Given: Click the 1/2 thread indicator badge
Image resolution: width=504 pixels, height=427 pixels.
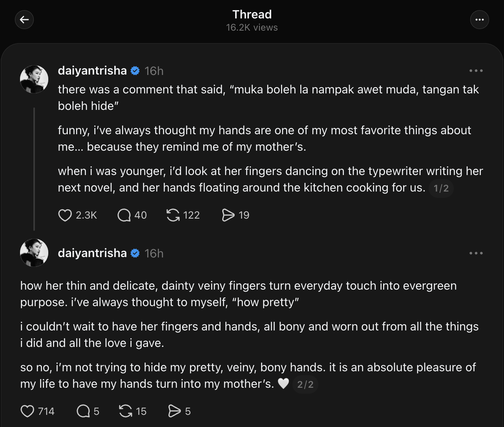Looking at the screenshot, I should pos(441,188).
